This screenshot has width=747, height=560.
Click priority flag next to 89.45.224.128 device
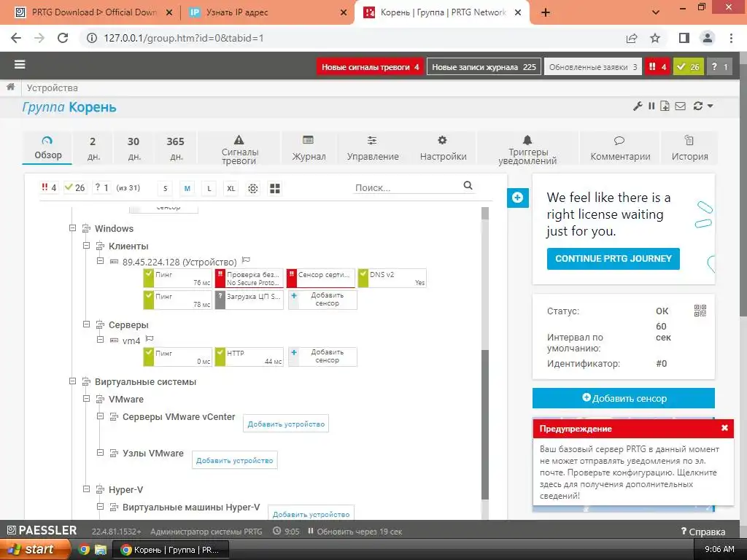246,260
